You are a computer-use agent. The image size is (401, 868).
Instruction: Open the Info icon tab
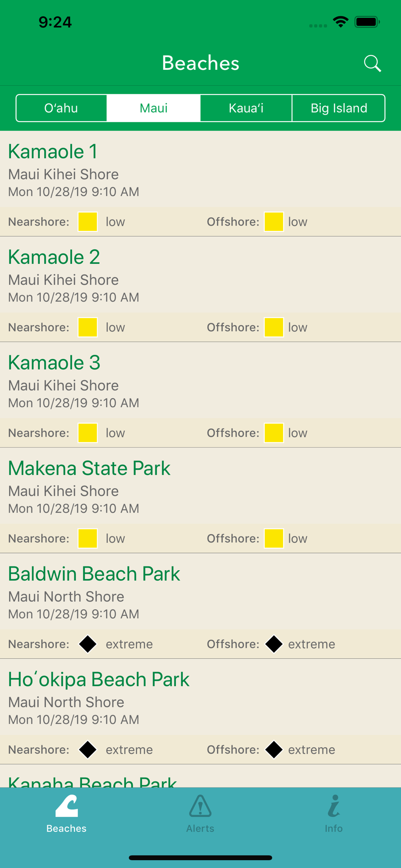tap(334, 806)
